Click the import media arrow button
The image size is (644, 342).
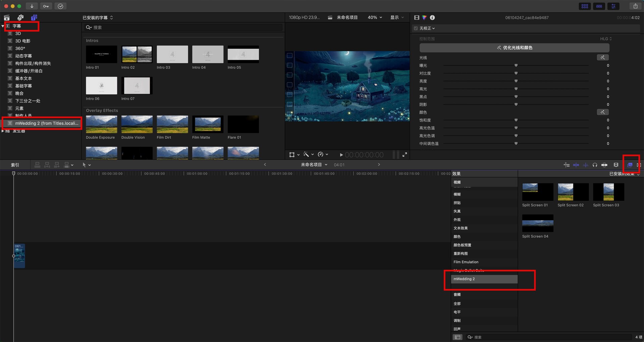[x=32, y=6]
